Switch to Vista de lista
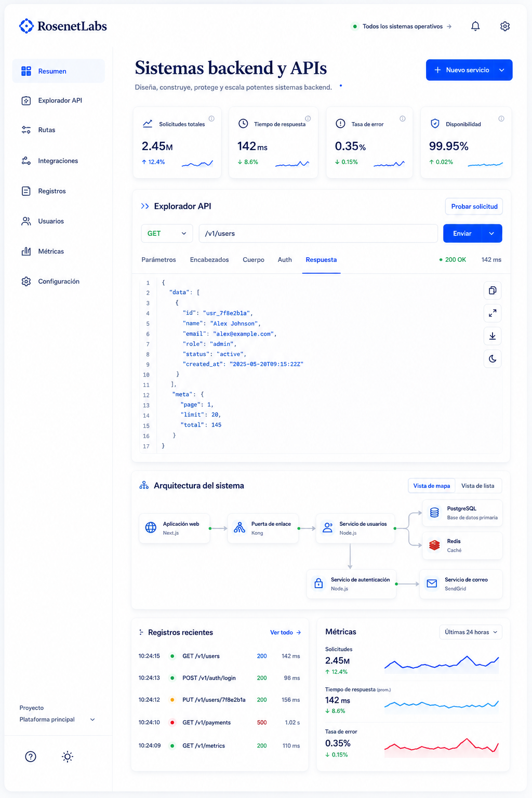 click(478, 486)
